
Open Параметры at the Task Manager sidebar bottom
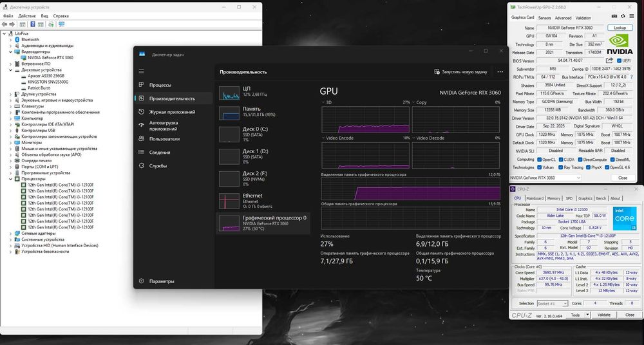pyautogui.click(x=173, y=281)
